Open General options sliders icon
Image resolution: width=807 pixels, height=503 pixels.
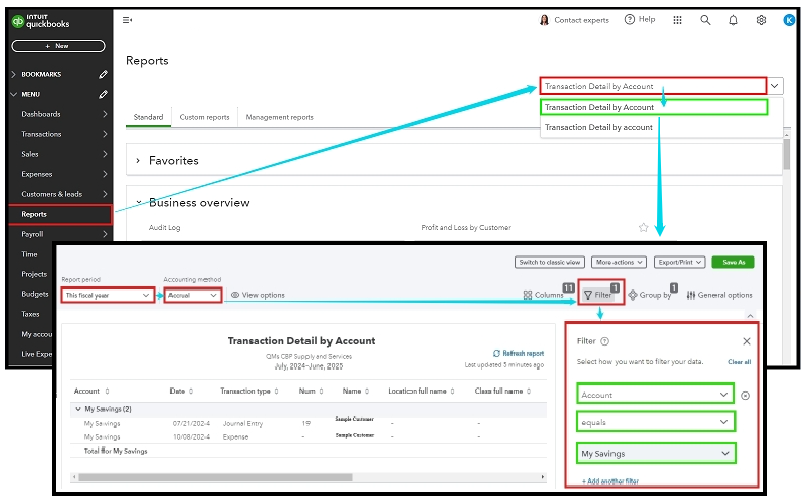pyautogui.click(x=691, y=296)
